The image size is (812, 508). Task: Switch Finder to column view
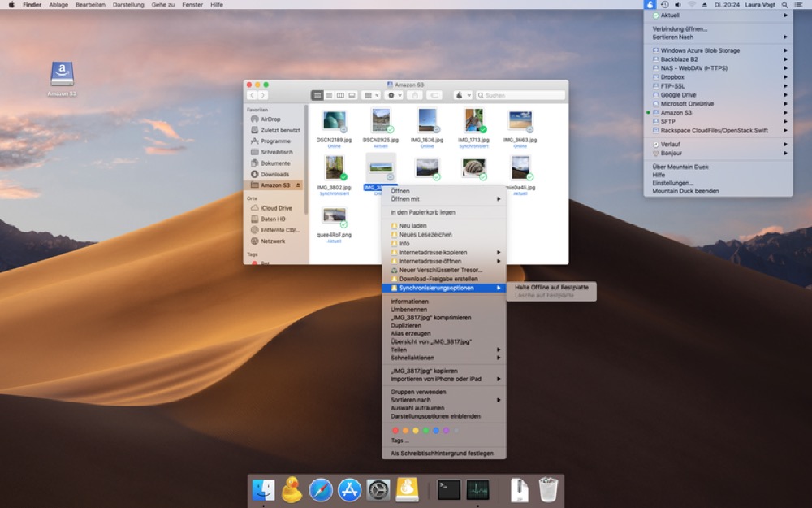[x=340, y=95]
